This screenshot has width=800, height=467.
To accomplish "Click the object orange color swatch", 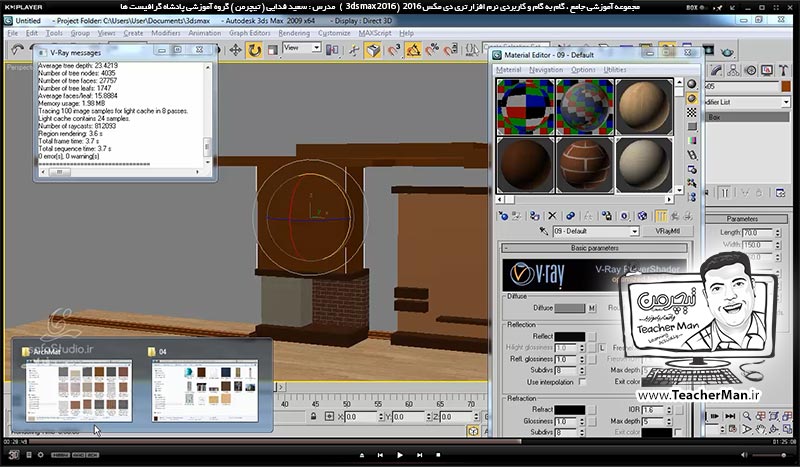I will coord(786,86).
